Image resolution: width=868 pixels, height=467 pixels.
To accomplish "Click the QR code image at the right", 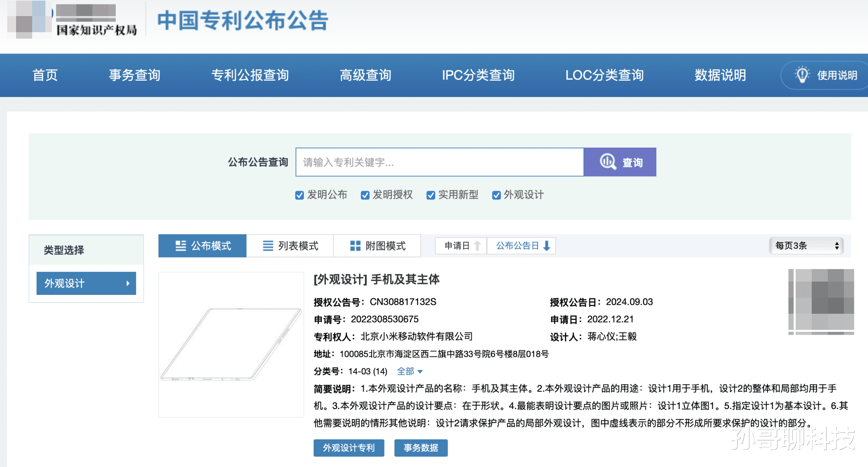I will 821,302.
